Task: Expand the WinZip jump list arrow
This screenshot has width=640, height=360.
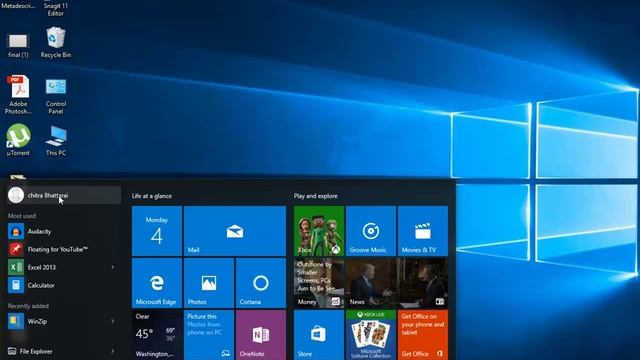Action: tap(113, 321)
